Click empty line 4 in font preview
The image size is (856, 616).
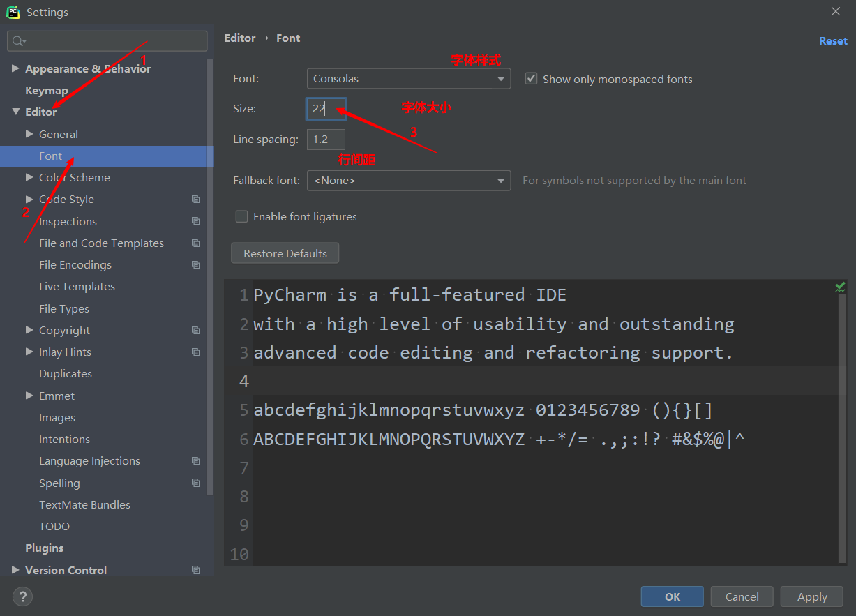pyautogui.click(x=544, y=381)
